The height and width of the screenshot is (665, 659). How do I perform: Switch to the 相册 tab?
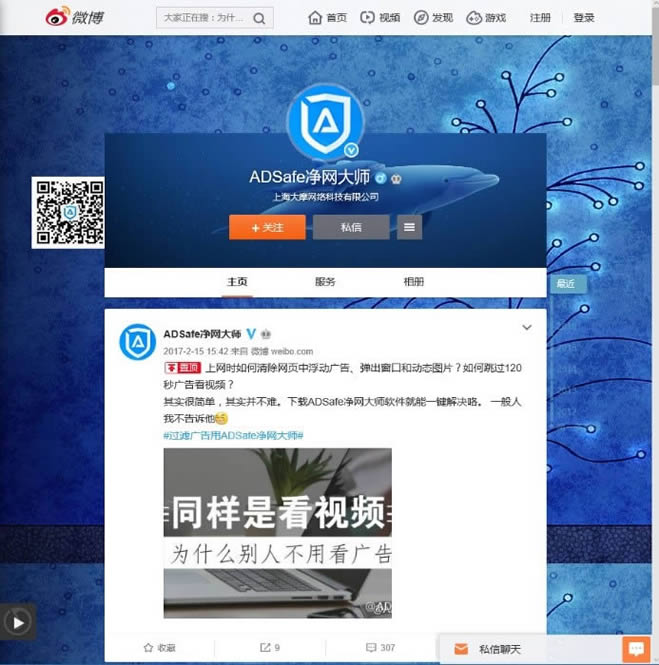[413, 282]
